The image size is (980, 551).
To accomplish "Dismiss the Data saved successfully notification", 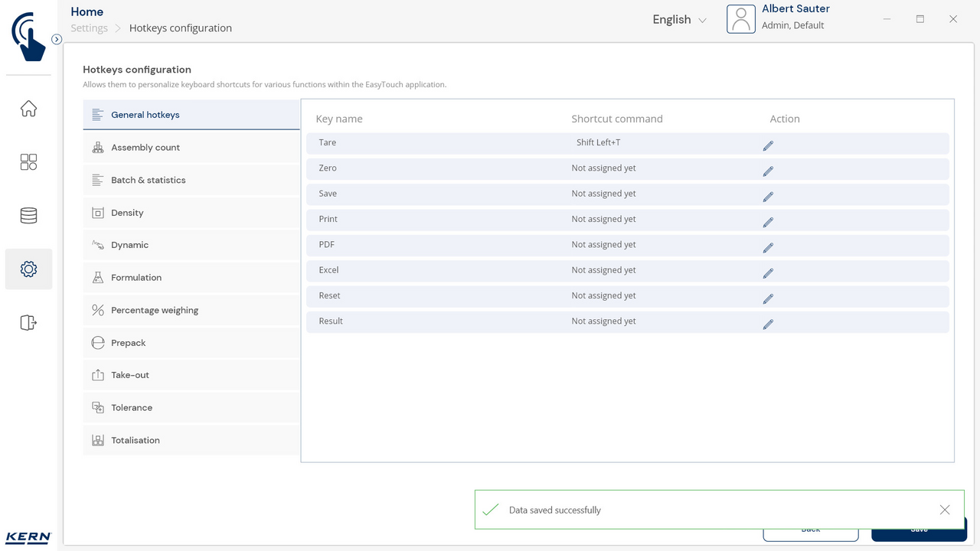I will (944, 510).
